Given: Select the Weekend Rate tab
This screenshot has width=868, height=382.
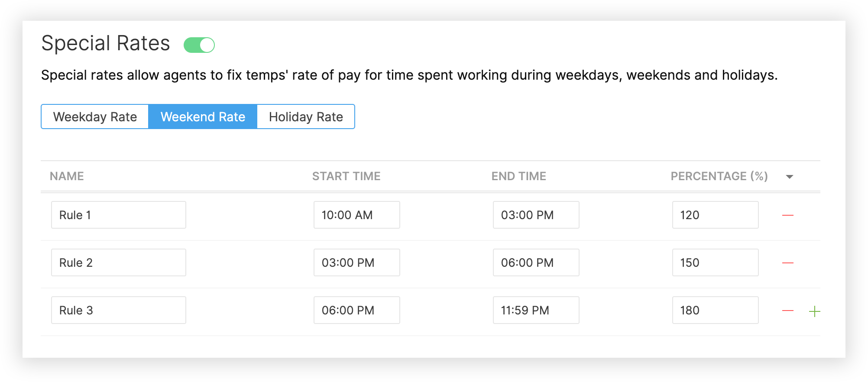Looking at the screenshot, I should coord(203,117).
